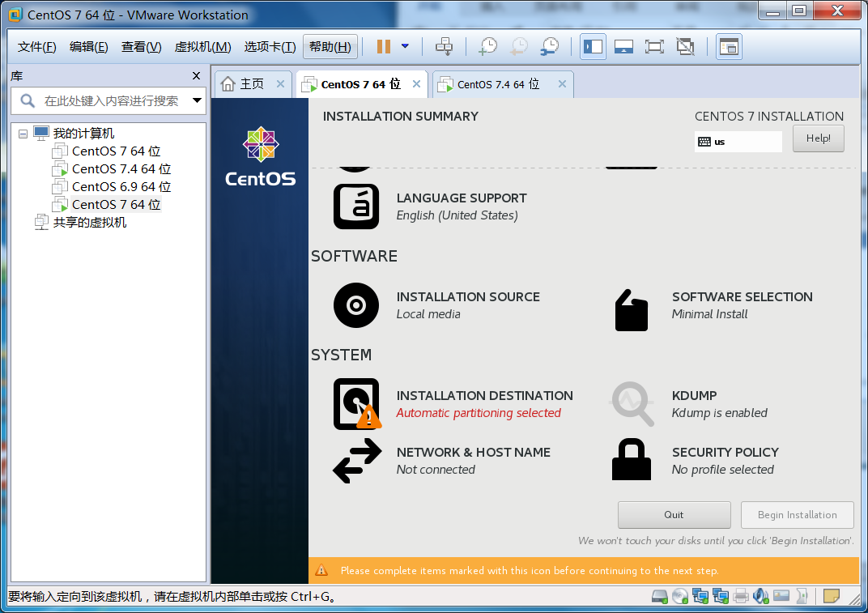Close the CentOS 7.4 64 位 tab
This screenshot has height=613, width=868.
pos(563,84)
